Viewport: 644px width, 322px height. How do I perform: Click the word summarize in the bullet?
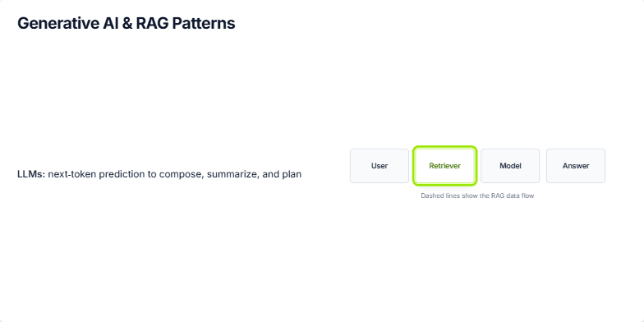pyautogui.click(x=233, y=174)
